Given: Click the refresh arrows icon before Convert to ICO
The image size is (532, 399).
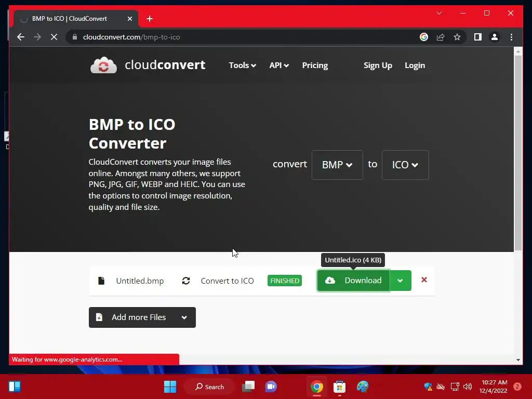Looking at the screenshot, I should click(x=186, y=281).
